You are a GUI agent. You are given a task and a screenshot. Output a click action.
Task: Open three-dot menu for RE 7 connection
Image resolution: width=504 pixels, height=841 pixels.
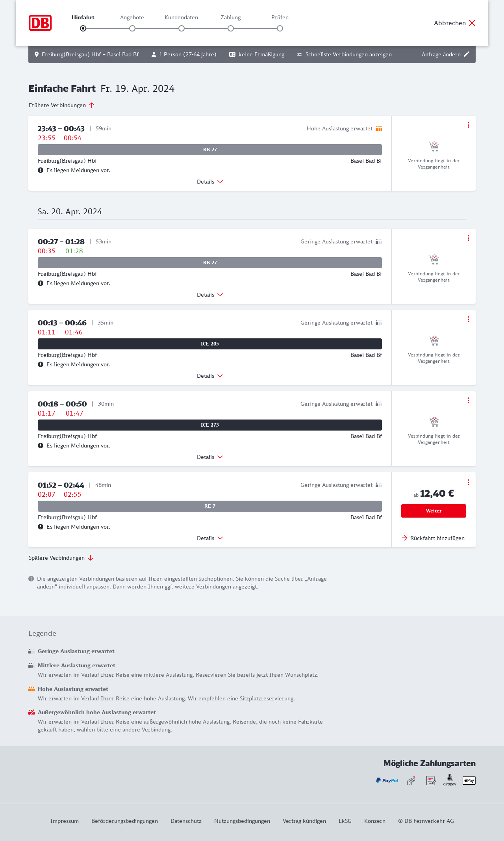tap(468, 482)
